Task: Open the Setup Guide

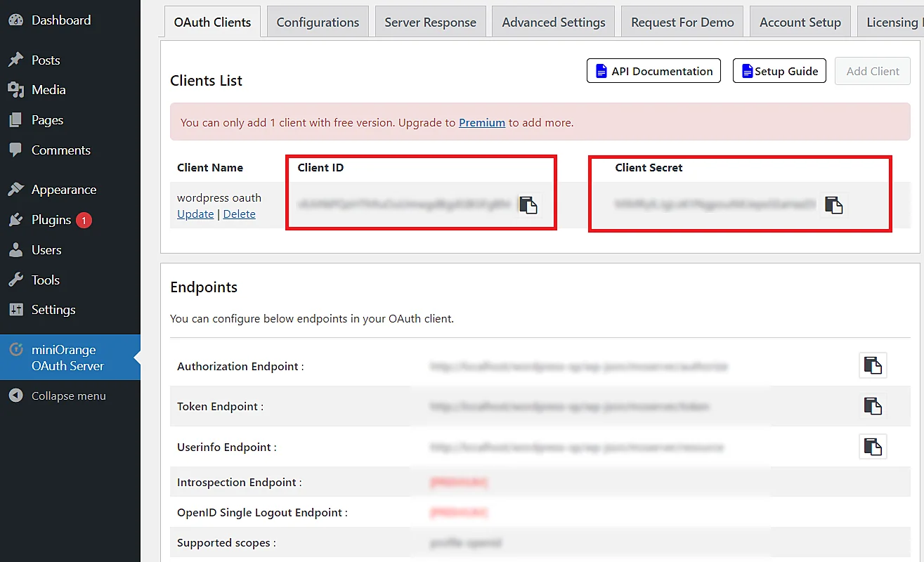Action: [779, 70]
